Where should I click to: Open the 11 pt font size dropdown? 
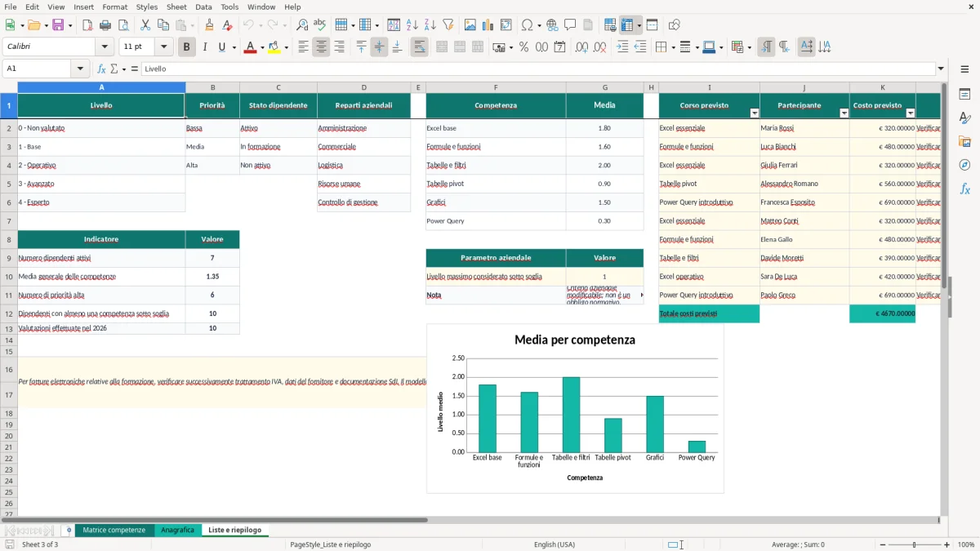pos(163,47)
